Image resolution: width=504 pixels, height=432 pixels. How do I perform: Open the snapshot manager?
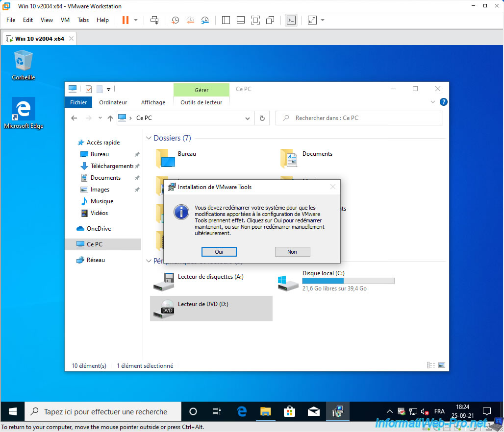click(x=205, y=20)
